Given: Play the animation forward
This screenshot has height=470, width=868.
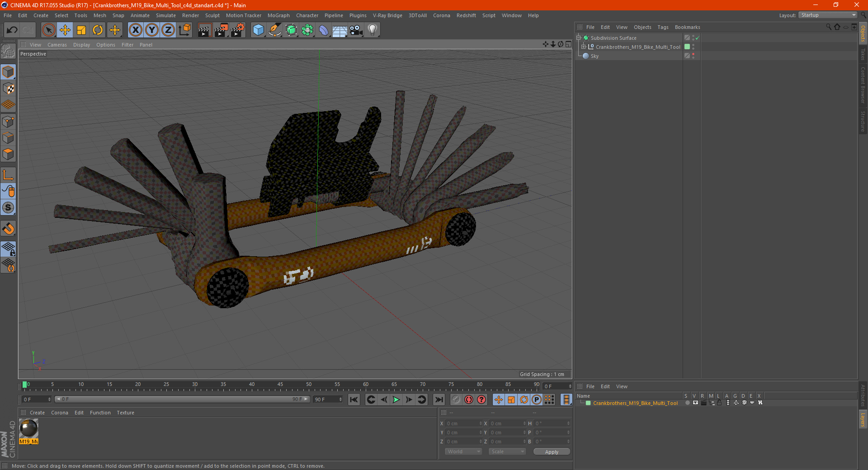Looking at the screenshot, I should coord(396,399).
